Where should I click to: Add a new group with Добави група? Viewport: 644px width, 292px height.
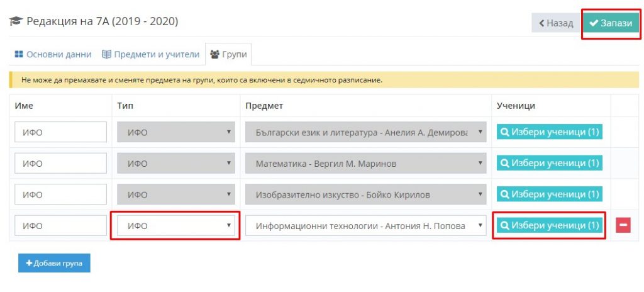pos(54,262)
